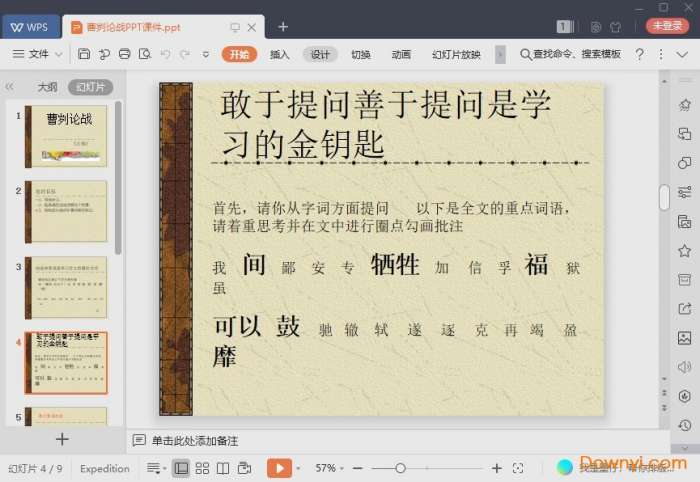The image size is (700, 482).
Task: Click the star favorites icon in right sidebar
Action: tap(685, 251)
